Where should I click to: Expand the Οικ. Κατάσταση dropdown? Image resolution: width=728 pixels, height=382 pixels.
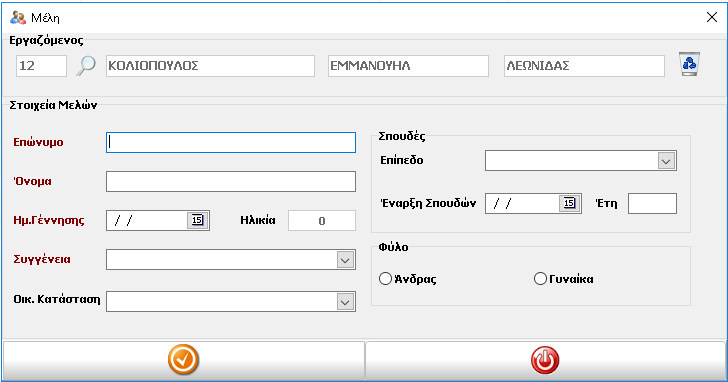pos(345,302)
